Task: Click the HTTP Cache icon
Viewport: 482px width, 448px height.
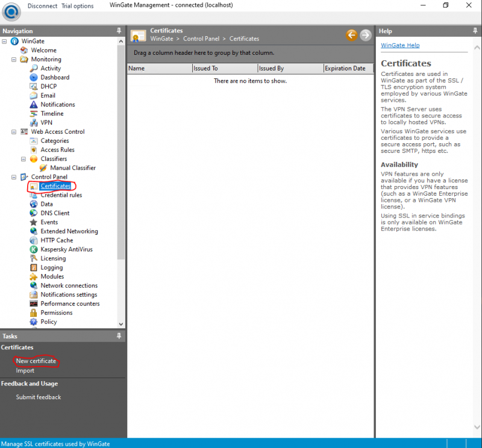Action: [x=34, y=240]
